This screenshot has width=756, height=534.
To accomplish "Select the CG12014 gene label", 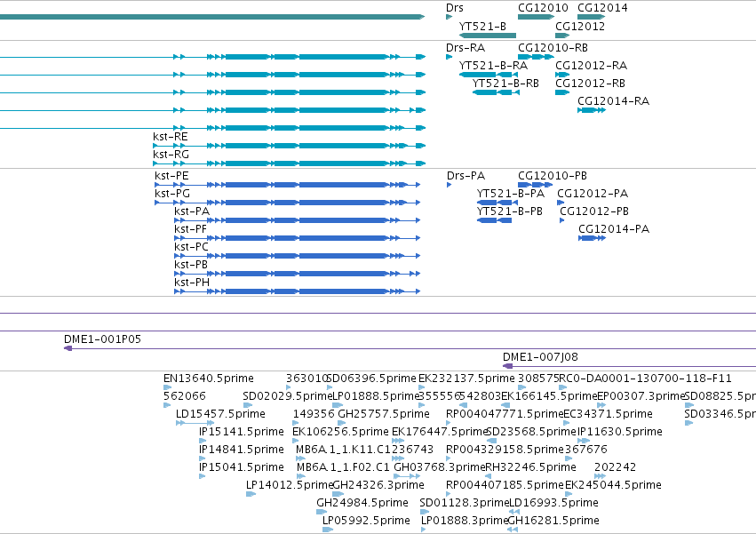I will 602,8.
